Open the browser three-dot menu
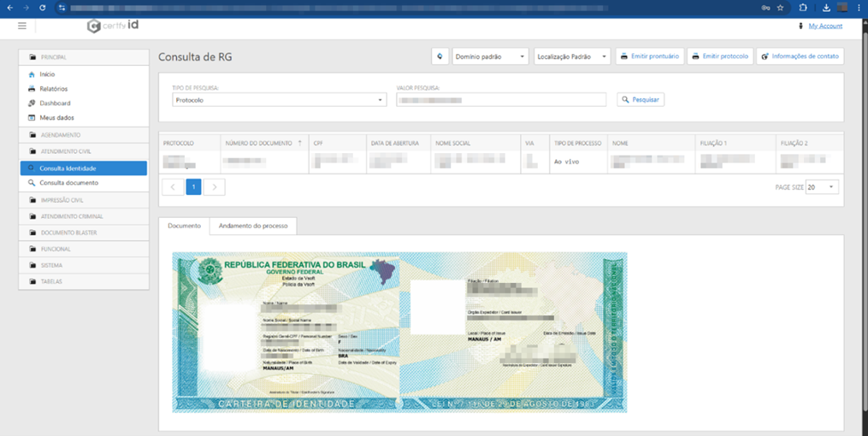This screenshot has width=868, height=436. pos(859,8)
